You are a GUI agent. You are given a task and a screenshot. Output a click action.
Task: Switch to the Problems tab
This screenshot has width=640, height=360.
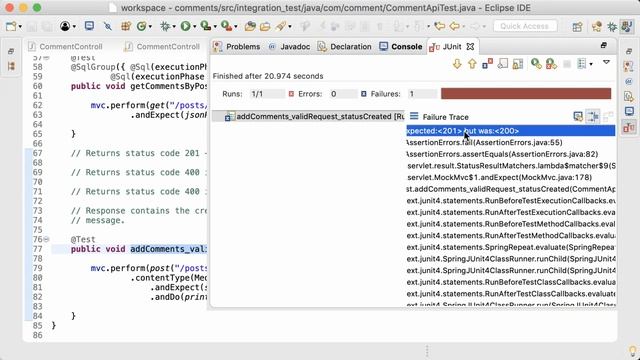[237, 47]
